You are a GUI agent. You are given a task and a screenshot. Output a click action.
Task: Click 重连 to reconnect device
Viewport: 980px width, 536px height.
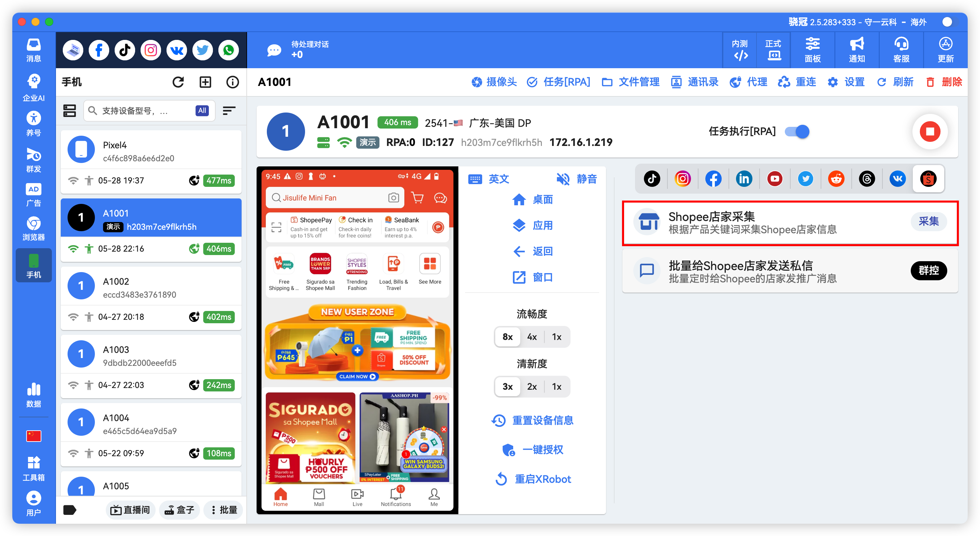797,82
